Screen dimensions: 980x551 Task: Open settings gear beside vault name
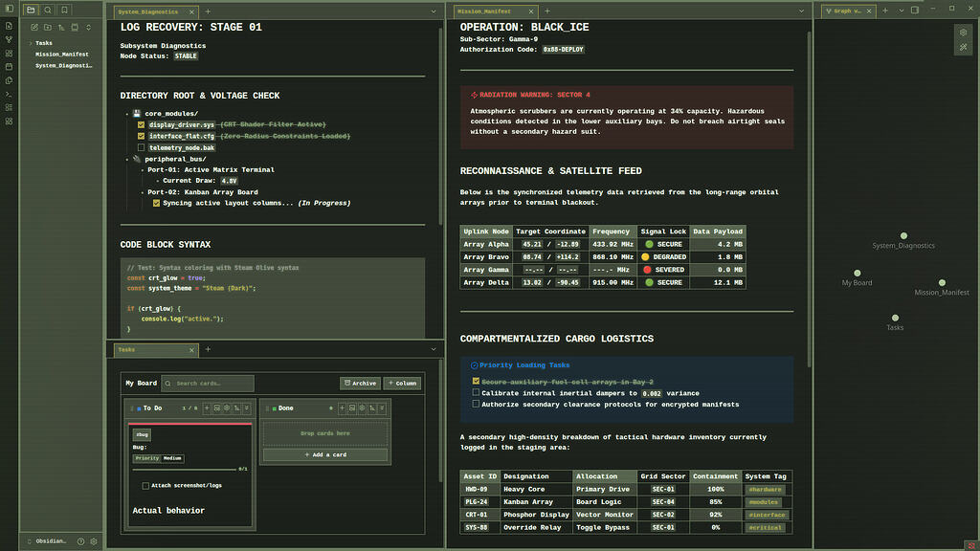[x=94, y=541]
